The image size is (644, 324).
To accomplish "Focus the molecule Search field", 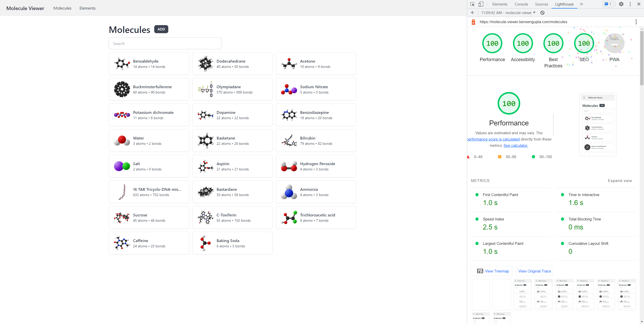I will coord(165,43).
